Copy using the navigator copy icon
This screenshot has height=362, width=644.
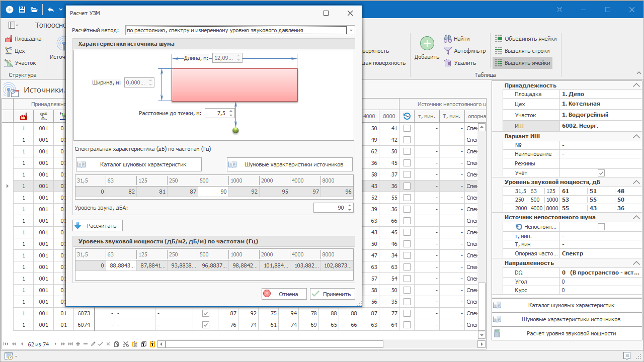coord(117,344)
